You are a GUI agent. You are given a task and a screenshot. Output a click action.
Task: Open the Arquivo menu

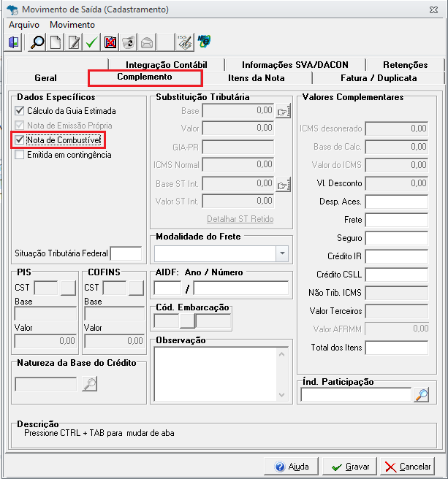point(24,25)
